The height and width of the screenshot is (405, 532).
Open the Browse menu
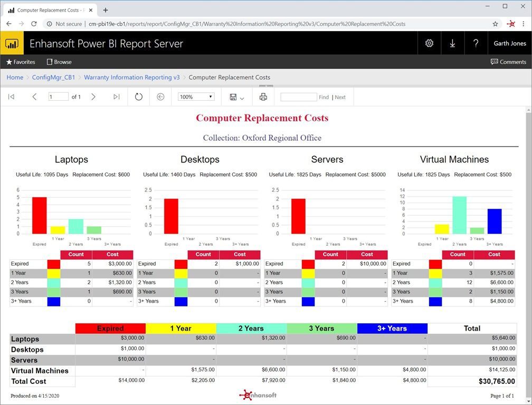coord(59,62)
